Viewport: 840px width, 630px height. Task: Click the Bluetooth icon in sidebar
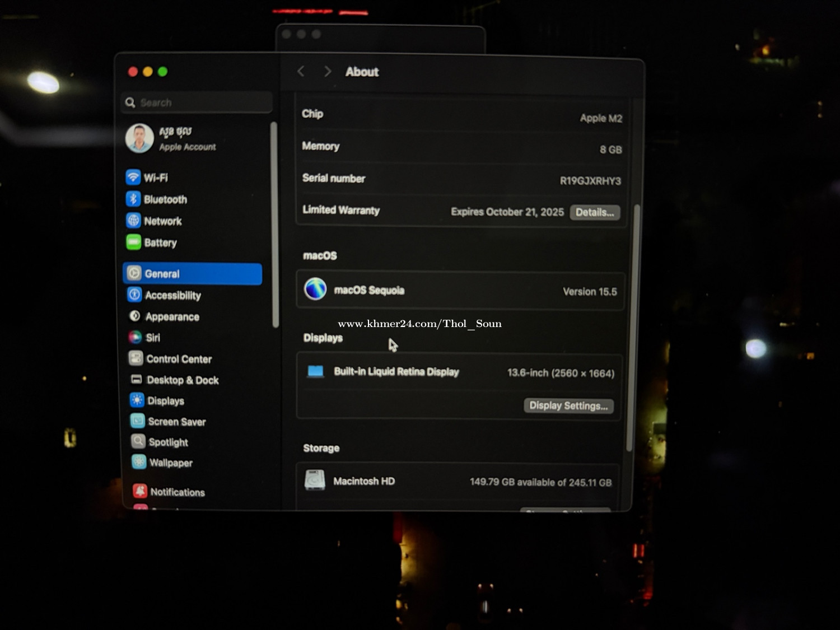tap(133, 199)
